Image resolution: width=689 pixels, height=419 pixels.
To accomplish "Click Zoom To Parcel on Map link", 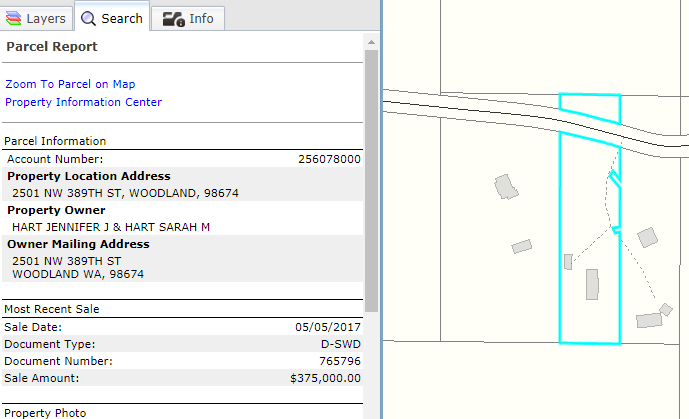I will [x=70, y=84].
